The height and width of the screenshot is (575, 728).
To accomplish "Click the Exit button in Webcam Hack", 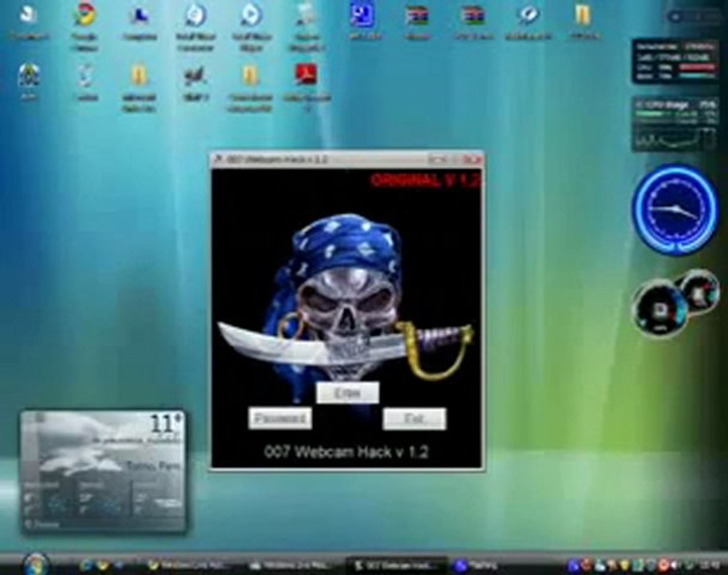I will click(x=414, y=418).
